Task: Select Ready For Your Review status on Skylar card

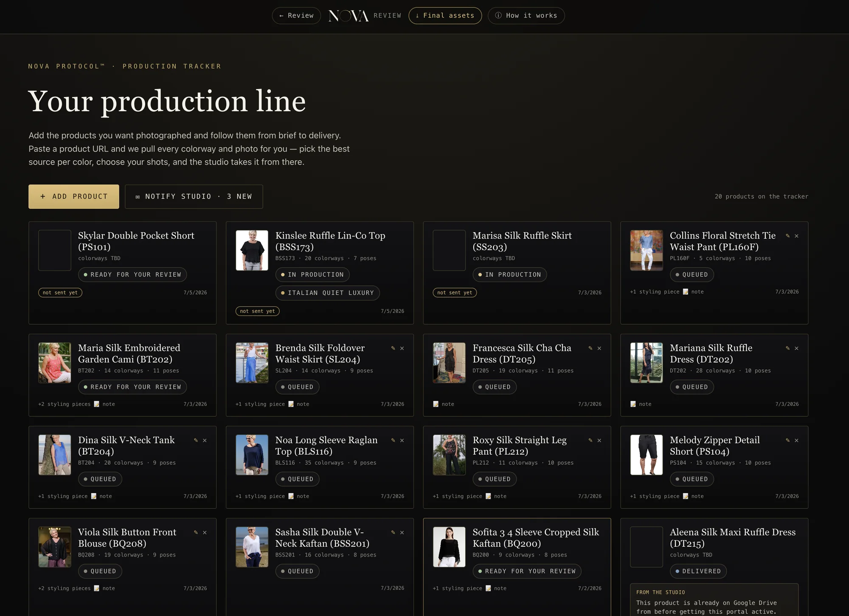Action: [132, 275]
